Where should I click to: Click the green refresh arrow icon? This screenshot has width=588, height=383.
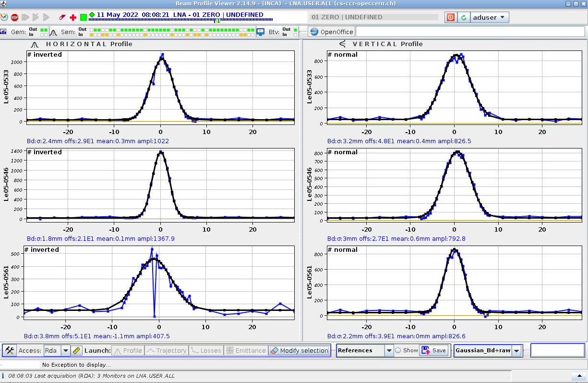click(x=463, y=17)
